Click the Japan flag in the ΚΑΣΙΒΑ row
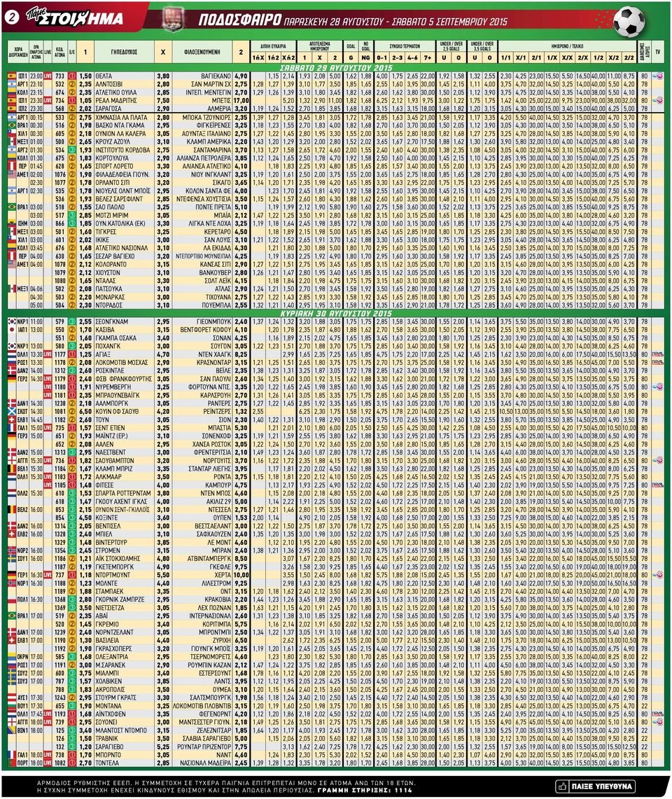Image resolution: width=672 pixels, height=799 pixels. click(12, 330)
